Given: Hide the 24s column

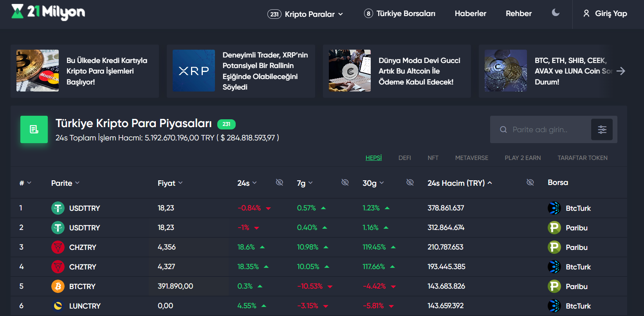Looking at the screenshot, I should click(x=280, y=182).
